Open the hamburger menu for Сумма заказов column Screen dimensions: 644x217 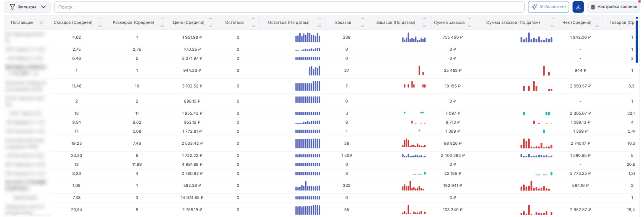(x=469, y=26)
